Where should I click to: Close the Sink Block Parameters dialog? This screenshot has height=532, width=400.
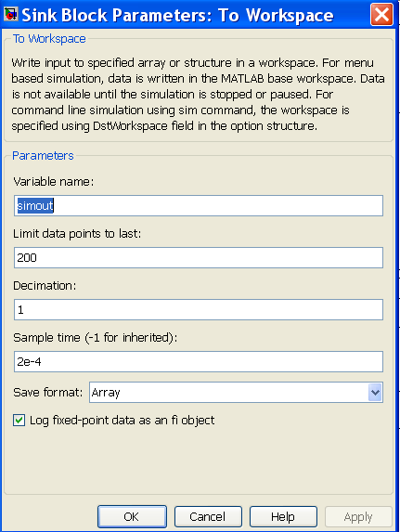coord(381,15)
